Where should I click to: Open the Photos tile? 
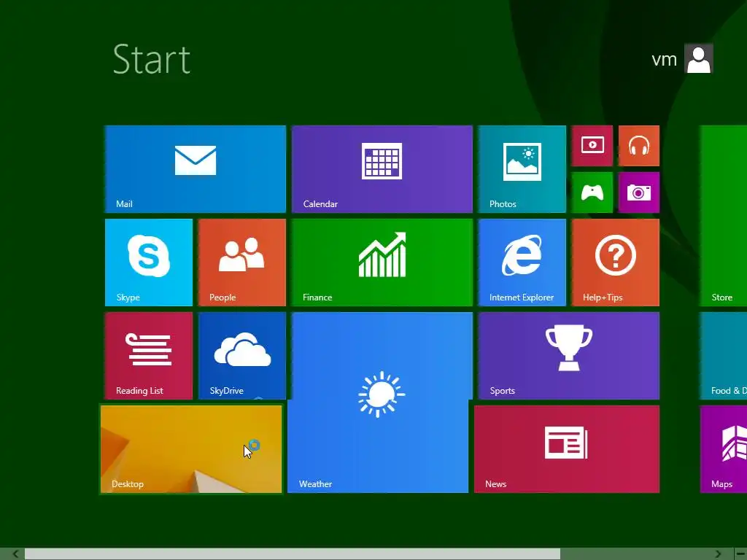coord(522,169)
